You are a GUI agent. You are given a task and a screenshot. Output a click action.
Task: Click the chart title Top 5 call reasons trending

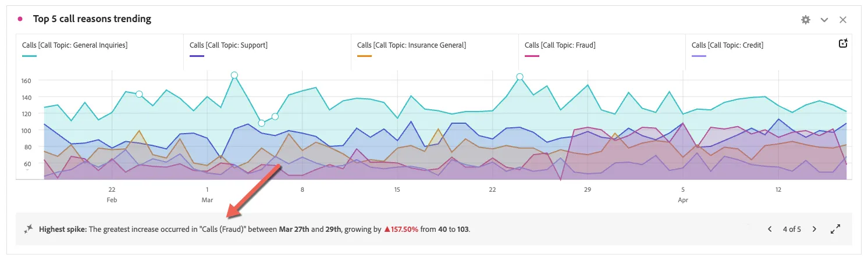[92, 19]
